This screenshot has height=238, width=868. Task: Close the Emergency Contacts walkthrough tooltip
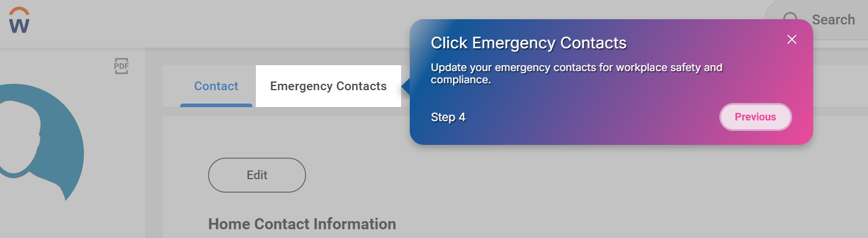(x=792, y=40)
